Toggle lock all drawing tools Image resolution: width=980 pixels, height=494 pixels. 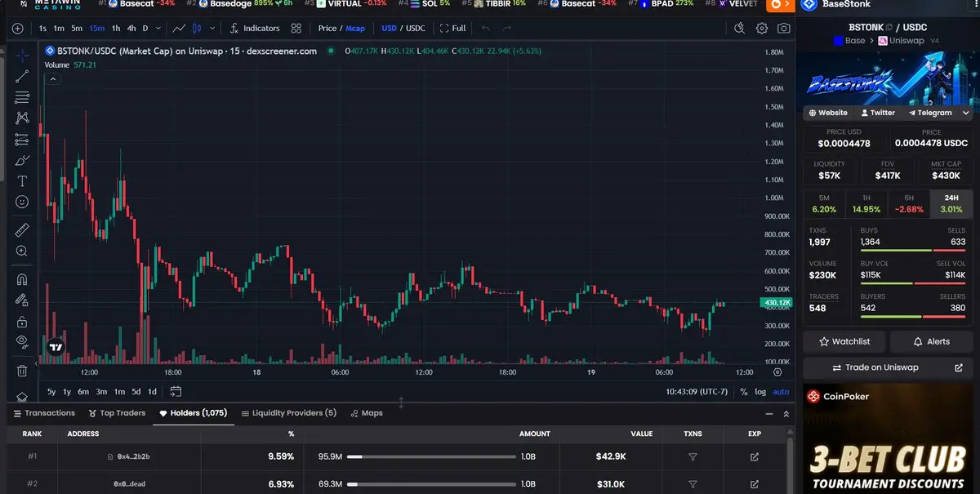click(x=22, y=321)
